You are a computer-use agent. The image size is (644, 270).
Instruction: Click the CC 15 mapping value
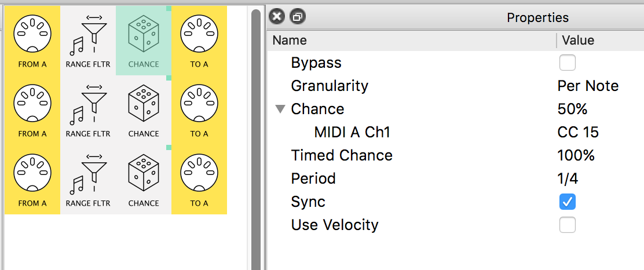(x=578, y=132)
